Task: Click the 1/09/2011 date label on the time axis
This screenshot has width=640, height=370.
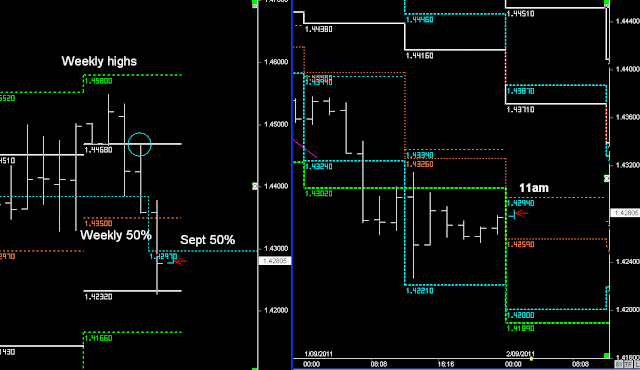Action: click(x=318, y=354)
